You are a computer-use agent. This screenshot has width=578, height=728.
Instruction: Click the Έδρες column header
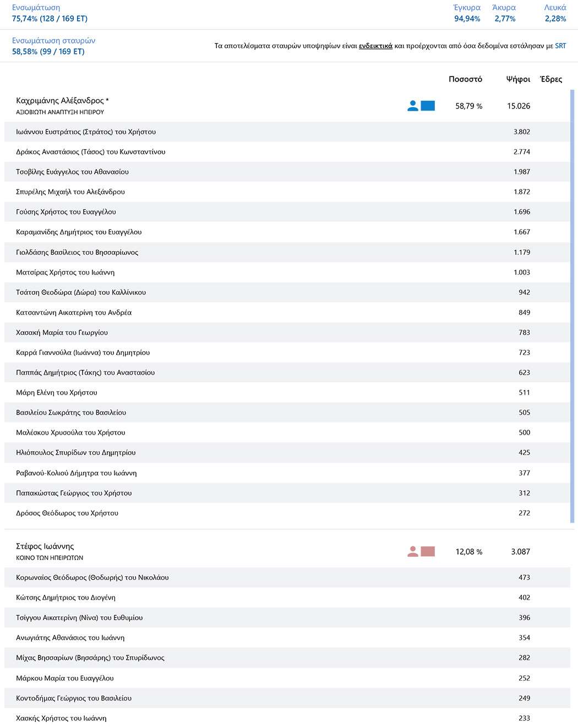551,79
